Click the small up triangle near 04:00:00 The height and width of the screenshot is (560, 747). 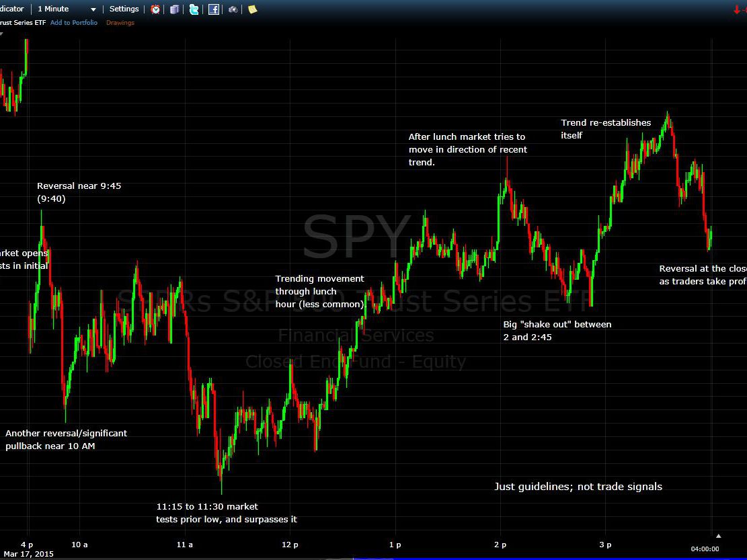coord(718,536)
